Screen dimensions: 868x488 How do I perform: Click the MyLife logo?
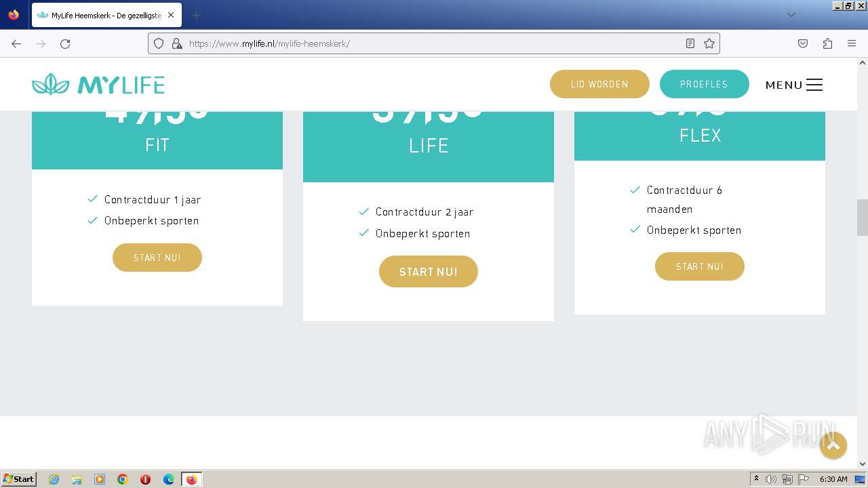pos(98,85)
